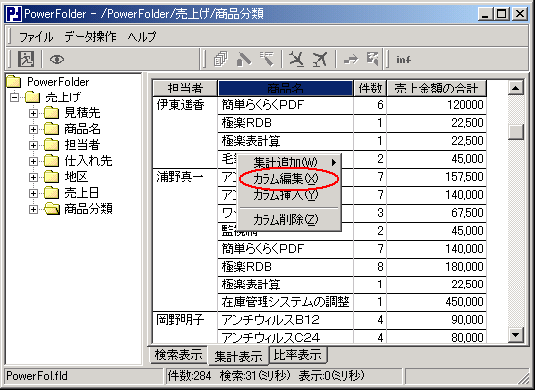Open the 集計追加(W) submenu
The width and height of the screenshot is (535, 390).
tap(289, 162)
